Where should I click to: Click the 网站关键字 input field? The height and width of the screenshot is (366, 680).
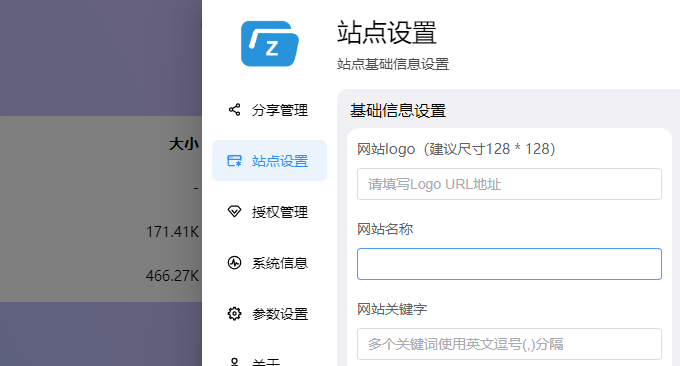[x=509, y=344]
